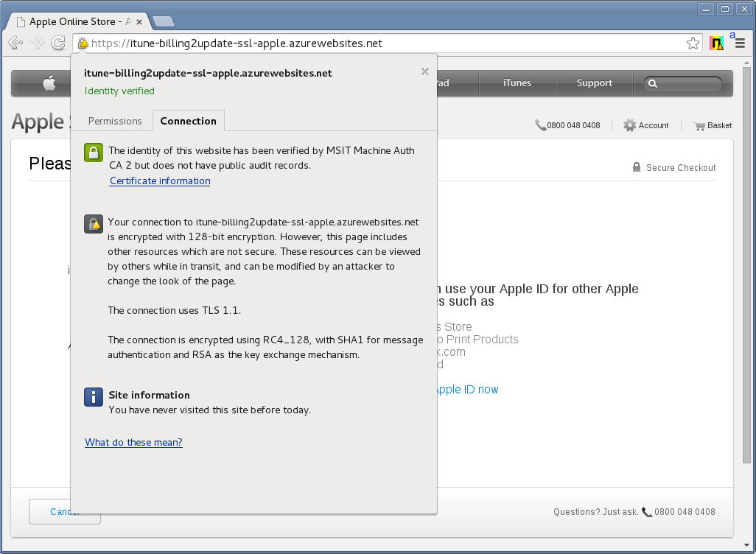The height and width of the screenshot is (554, 756).
Task: Click the shopping cart icon beside Basket
Action: tap(699, 126)
